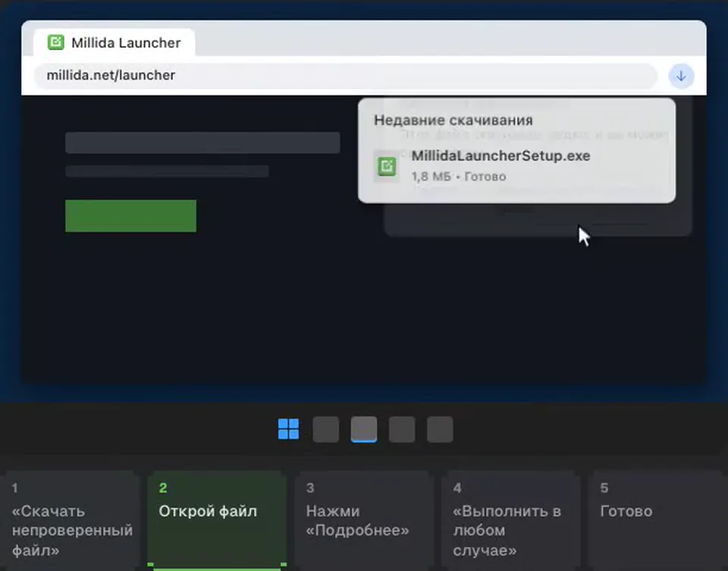Click the "Недавние скачивания" heading

point(453,121)
